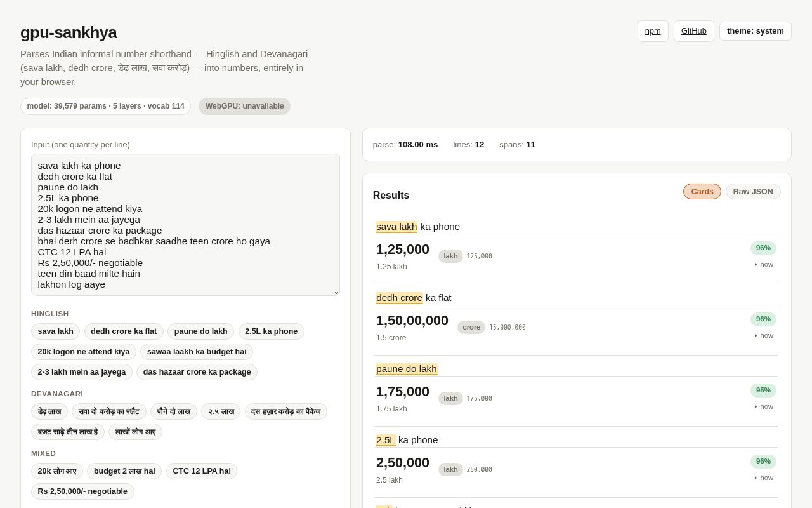The image size is (812, 508).
Task: Click the crore unit tag
Action: click(471, 327)
